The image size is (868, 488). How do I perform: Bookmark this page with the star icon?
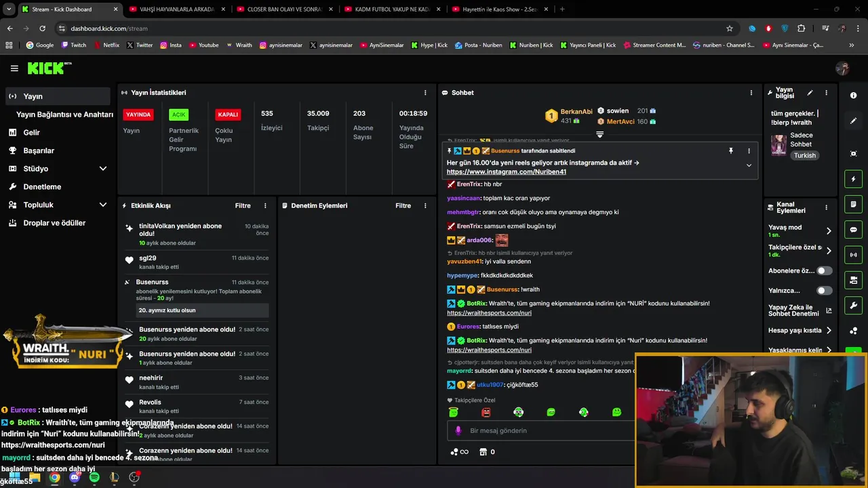coord(730,28)
